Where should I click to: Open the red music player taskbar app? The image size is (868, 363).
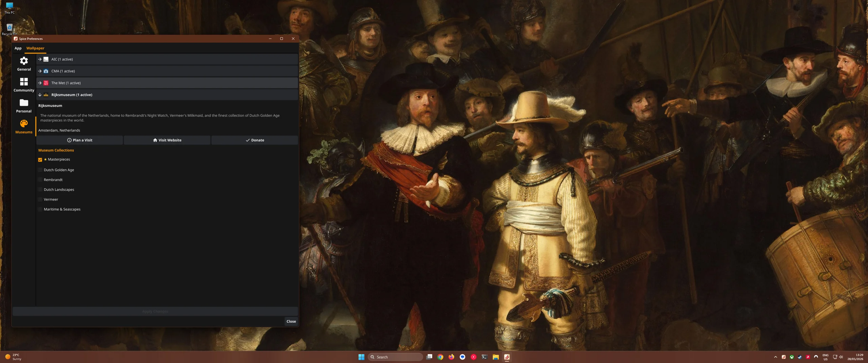coord(473,357)
